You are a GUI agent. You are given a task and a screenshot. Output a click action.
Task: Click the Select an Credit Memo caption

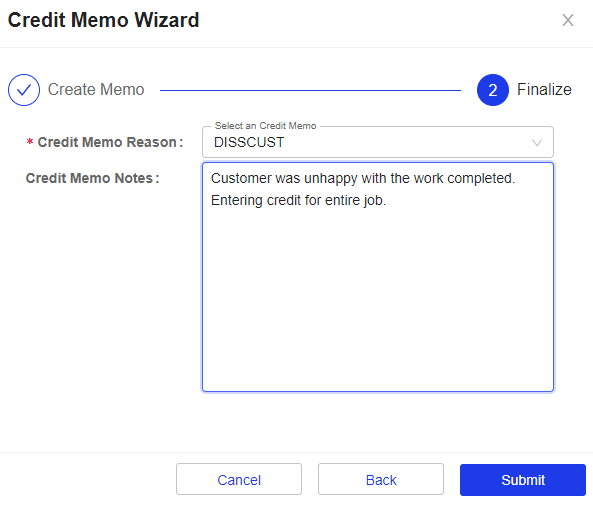[265, 126]
